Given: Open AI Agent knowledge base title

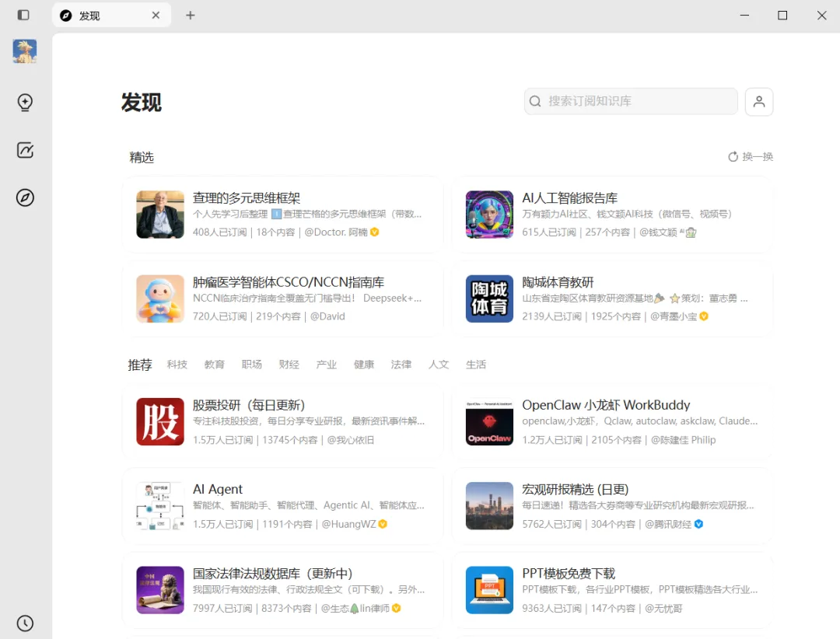Looking at the screenshot, I should pyautogui.click(x=218, y=489).
